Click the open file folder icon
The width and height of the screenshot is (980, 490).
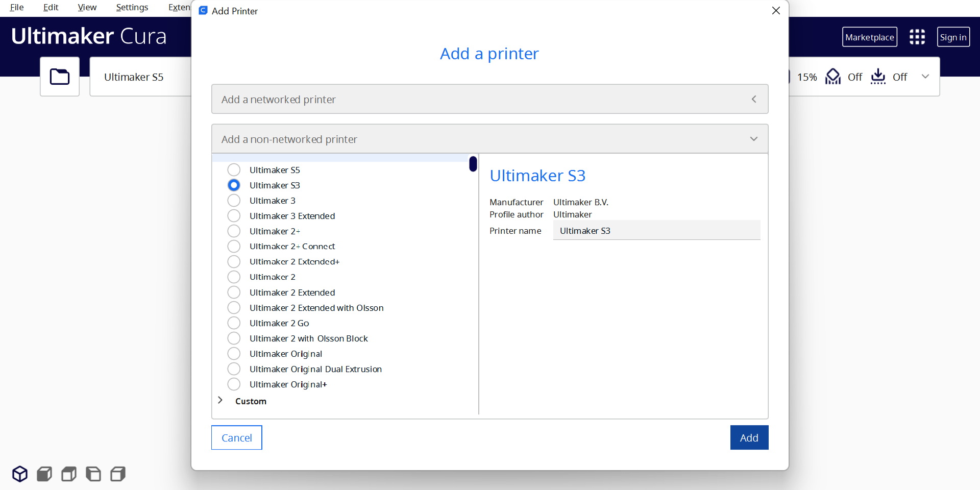[x=60, y=77]
